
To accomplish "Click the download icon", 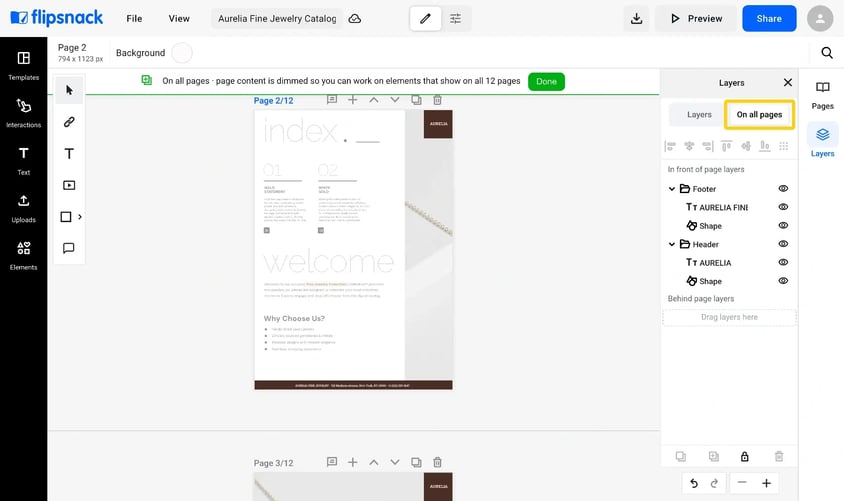I will 636,19.
